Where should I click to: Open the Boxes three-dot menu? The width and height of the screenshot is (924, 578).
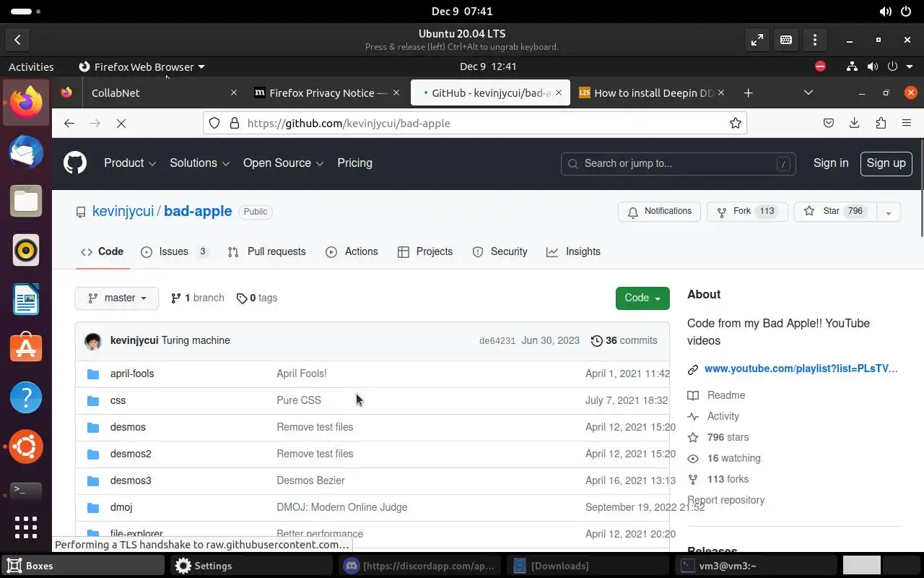click(x=815, y=40)
